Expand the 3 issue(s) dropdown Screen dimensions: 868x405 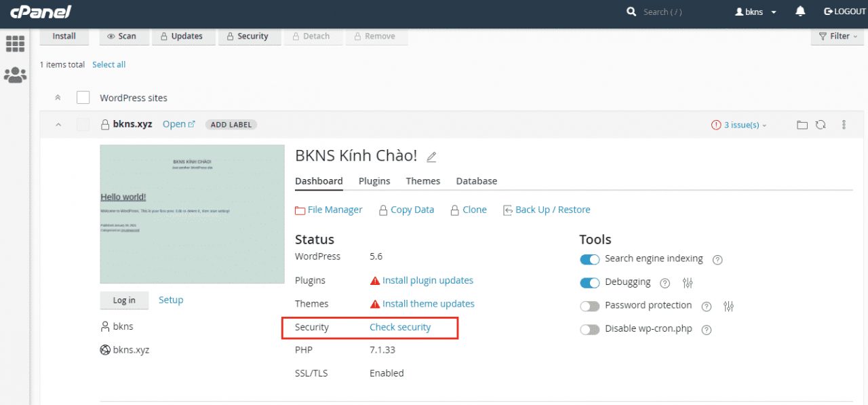point(739,125)
